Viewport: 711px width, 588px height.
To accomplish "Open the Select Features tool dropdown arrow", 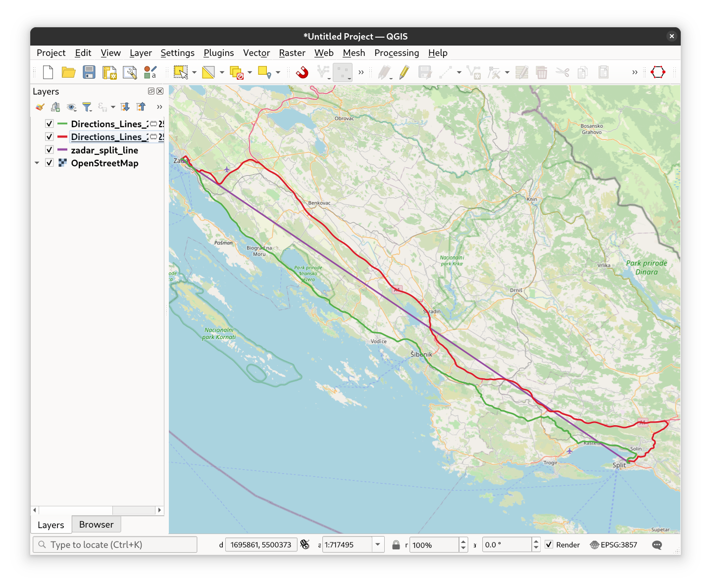I will tap(194, 73).
